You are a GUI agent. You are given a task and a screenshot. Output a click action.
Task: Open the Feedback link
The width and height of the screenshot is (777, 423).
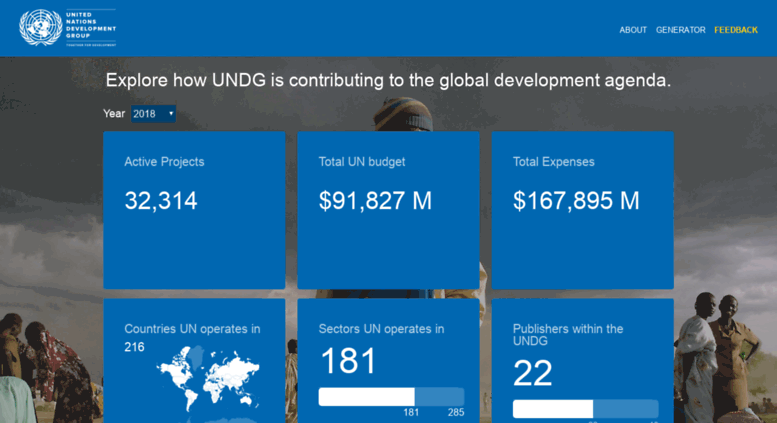(736, 30)
